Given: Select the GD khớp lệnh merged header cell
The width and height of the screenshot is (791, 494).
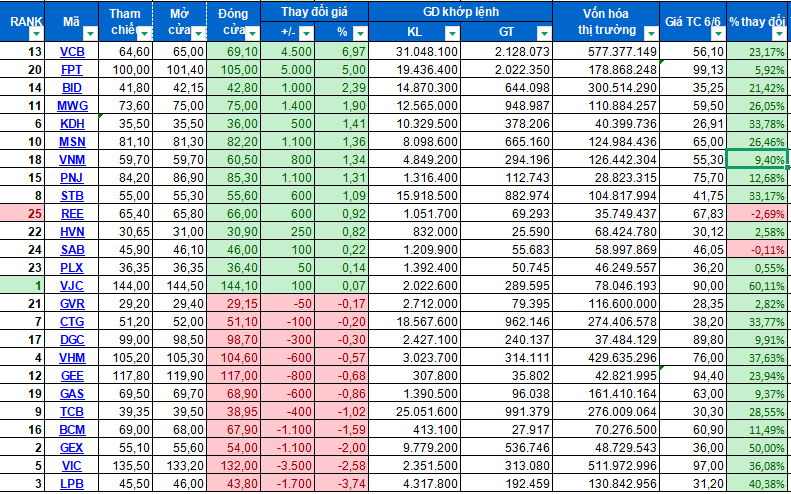Looking at the screenshot, I should point(460,12).
